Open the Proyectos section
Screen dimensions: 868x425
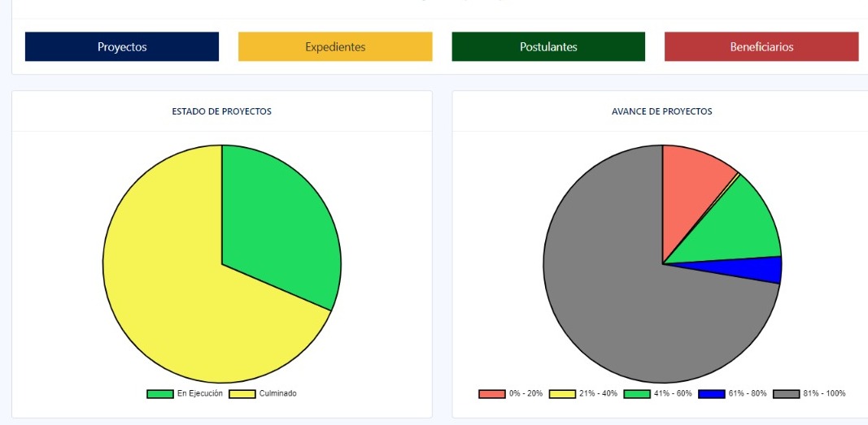coord(122,47)
